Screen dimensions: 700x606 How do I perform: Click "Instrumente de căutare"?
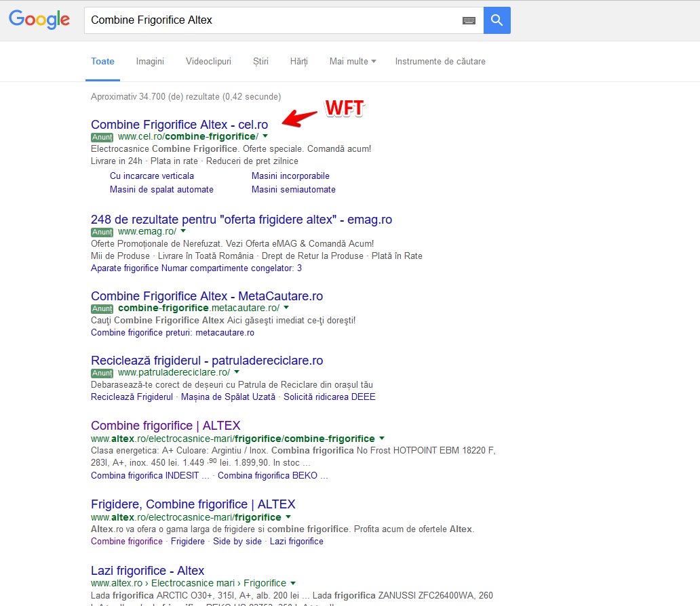pos(440,61)
